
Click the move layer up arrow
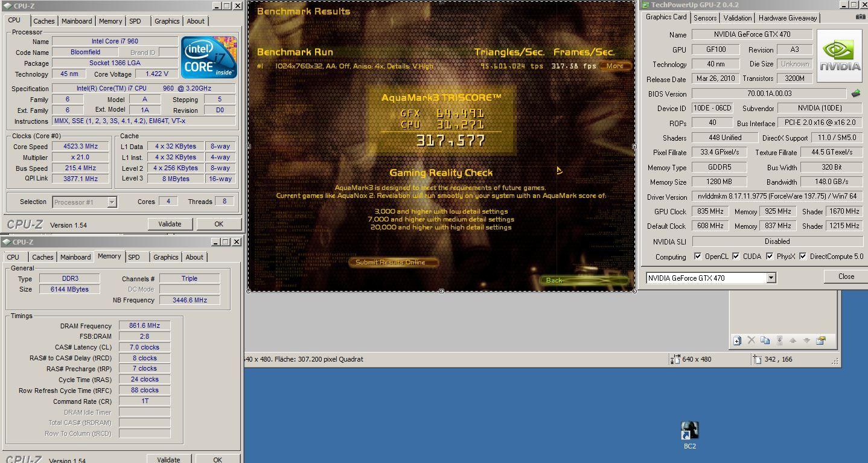(x=793, y=340)
